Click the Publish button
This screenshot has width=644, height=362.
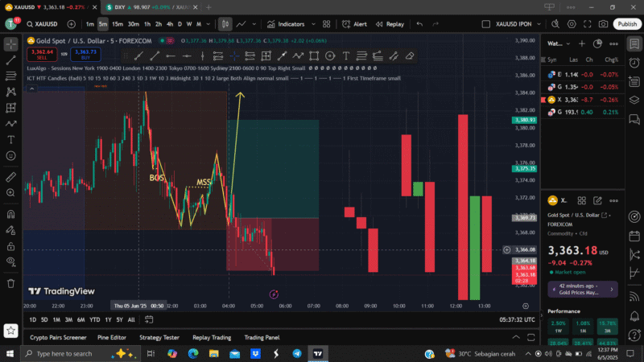(x=627, y=24)
